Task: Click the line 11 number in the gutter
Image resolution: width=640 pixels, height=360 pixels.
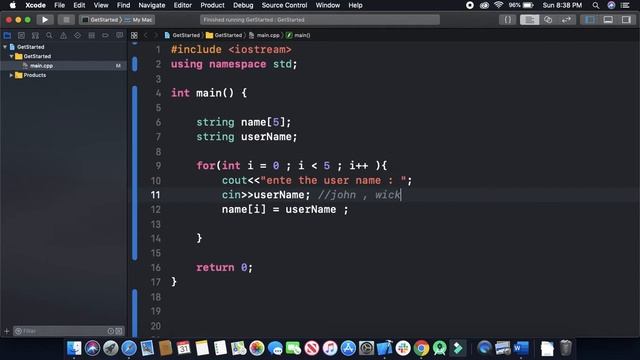Action: pos(156,195)
